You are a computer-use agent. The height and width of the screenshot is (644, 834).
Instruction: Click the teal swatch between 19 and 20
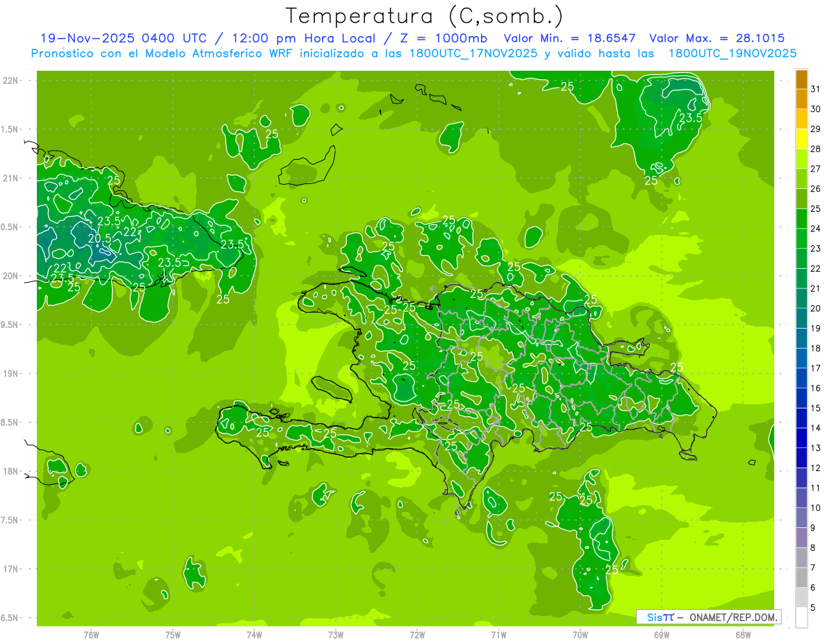801,318
